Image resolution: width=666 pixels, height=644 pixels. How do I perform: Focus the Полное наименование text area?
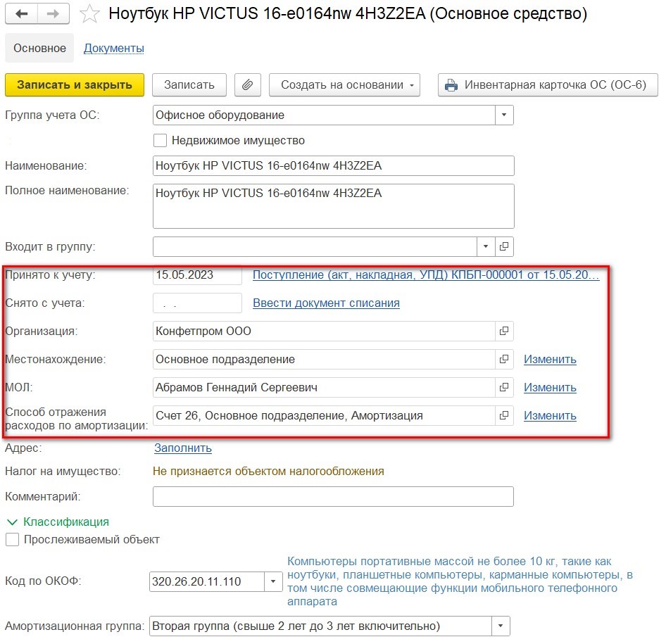pos(334,206)
